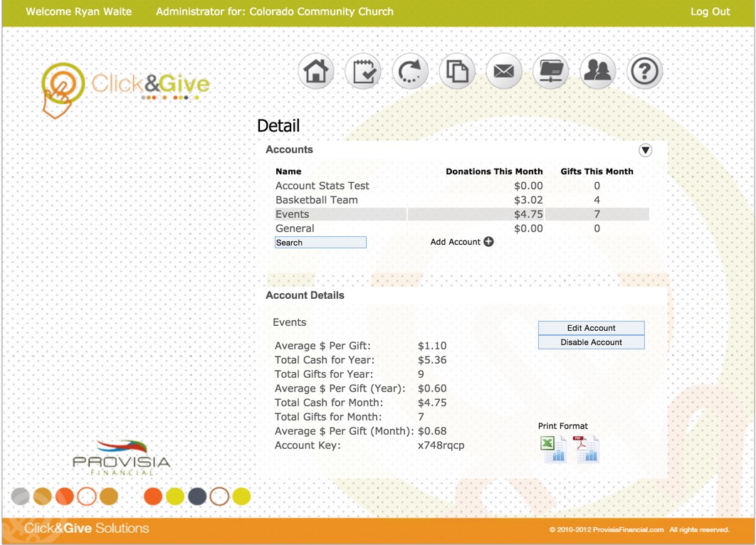Select the General account row
This screenshot has height=545, width=756.
[461, 228]
